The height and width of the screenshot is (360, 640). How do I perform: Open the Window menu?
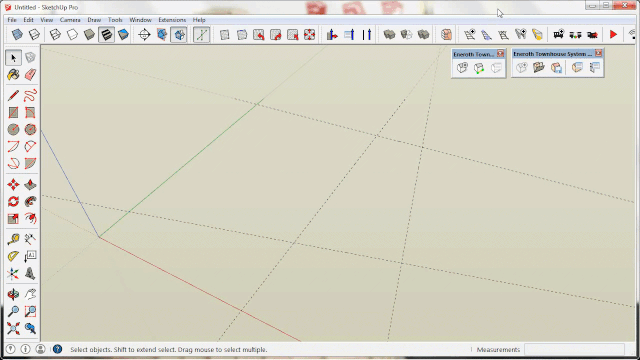[140, 20]
